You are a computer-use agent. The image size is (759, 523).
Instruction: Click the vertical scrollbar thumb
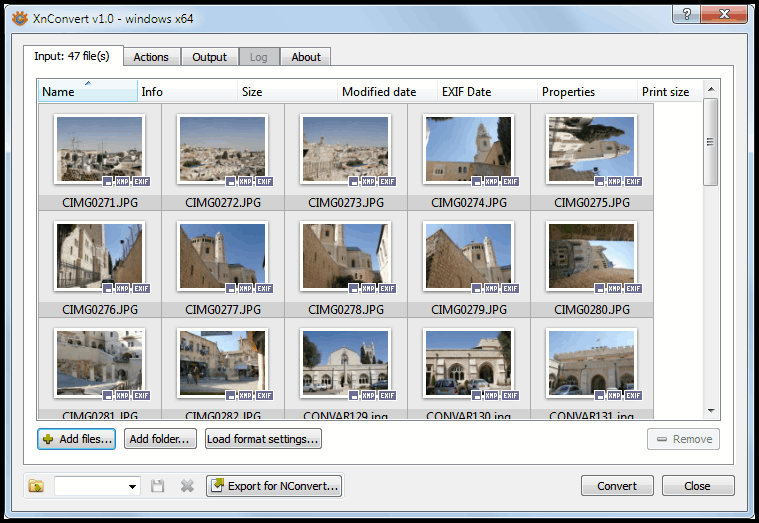(711, 142)
